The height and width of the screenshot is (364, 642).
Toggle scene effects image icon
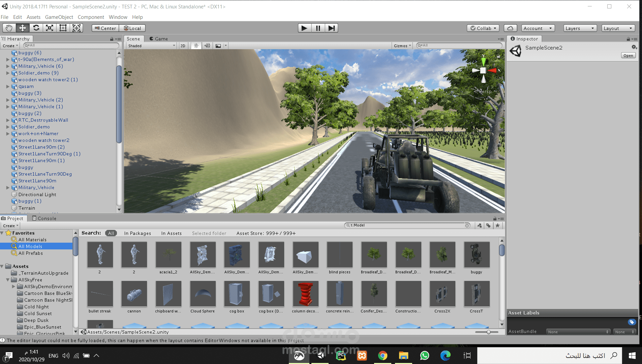[x=218, y=46]
